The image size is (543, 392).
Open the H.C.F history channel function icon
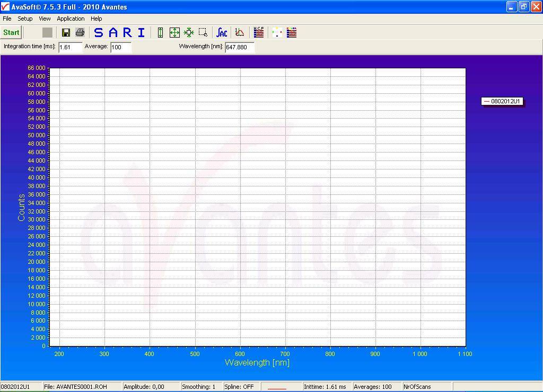tap(259, 32)
